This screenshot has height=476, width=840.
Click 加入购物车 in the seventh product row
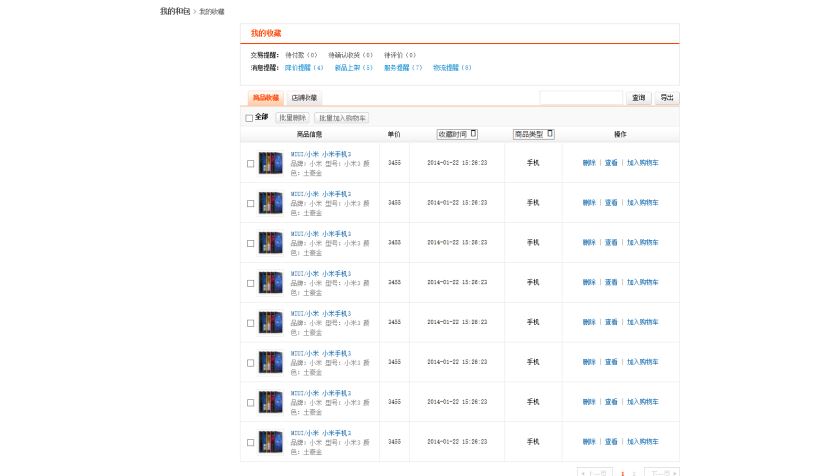[642, 402]
